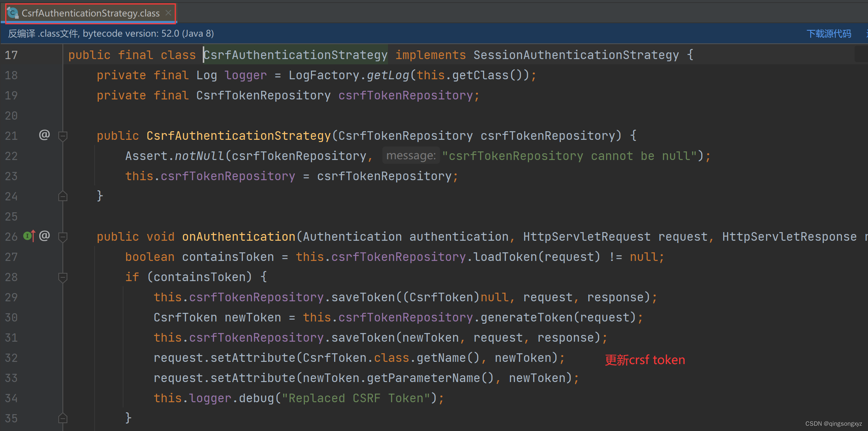
Task: Click SessionAuthenticationStrategy interface name on line 17
Action: pos(576,55)
